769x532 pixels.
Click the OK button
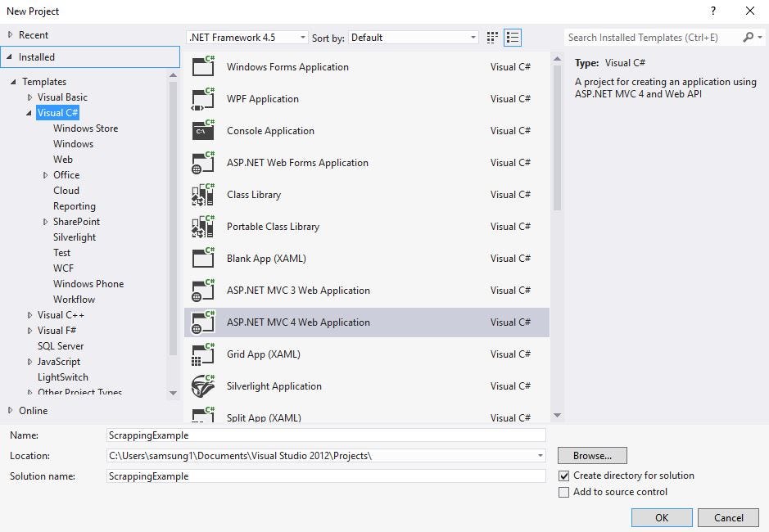coord(662,518)
